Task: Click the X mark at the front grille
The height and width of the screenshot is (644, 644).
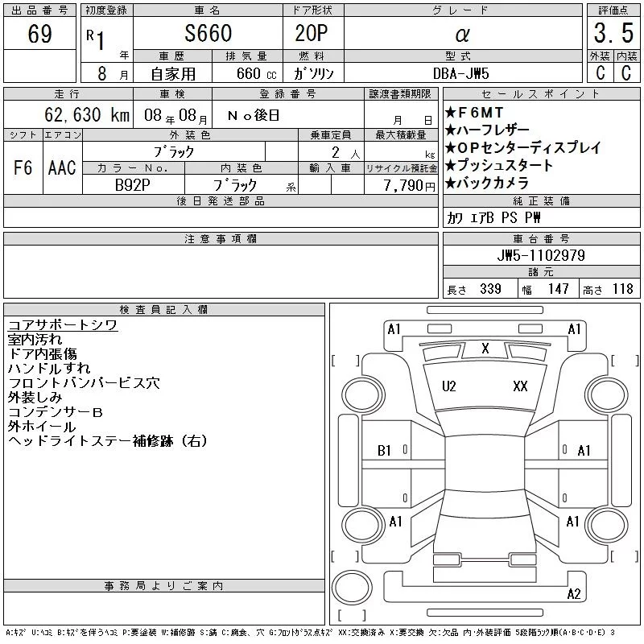Action: [485, 349]
